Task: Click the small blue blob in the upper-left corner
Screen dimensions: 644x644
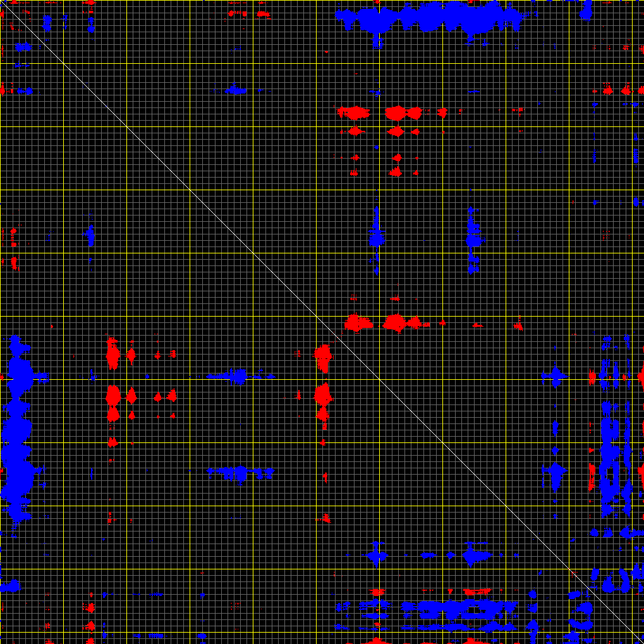Action: coord(23,47)
